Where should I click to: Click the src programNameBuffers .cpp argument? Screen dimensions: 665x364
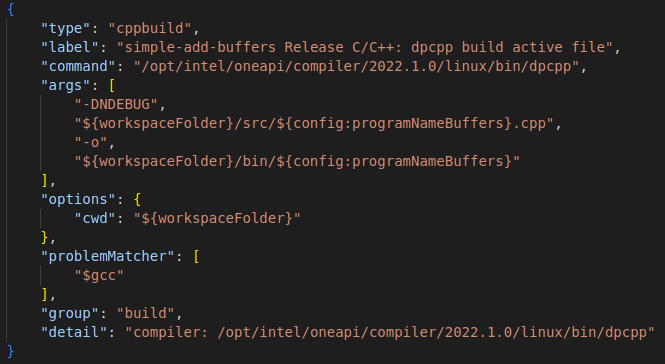(x=314, y=123)
